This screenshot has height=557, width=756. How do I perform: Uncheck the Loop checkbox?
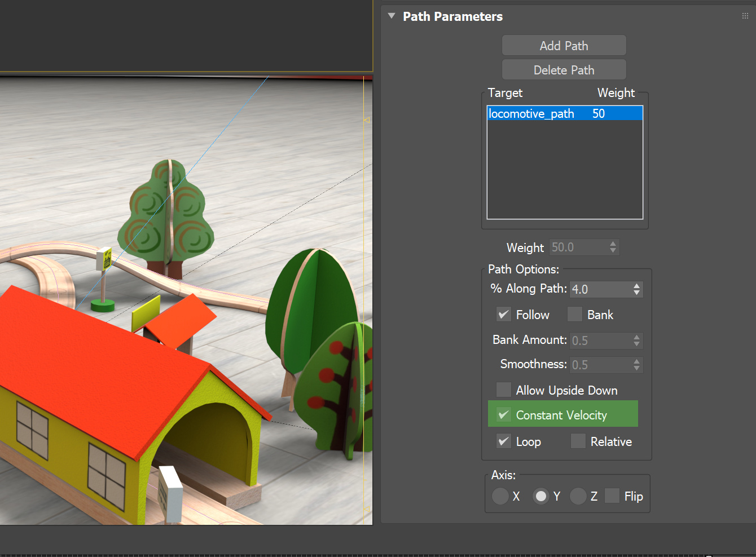pos(504,441)
